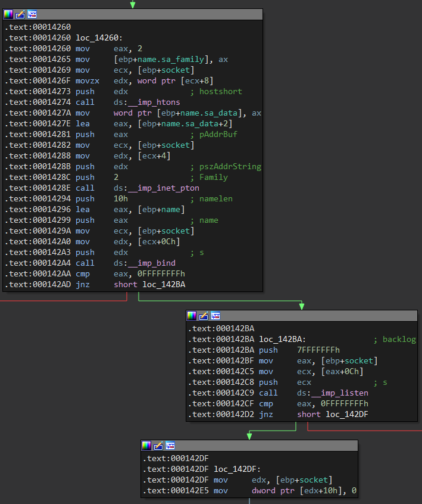
Task: Click group nodes icon of loc_142DF node
Action: click(170, 446)
